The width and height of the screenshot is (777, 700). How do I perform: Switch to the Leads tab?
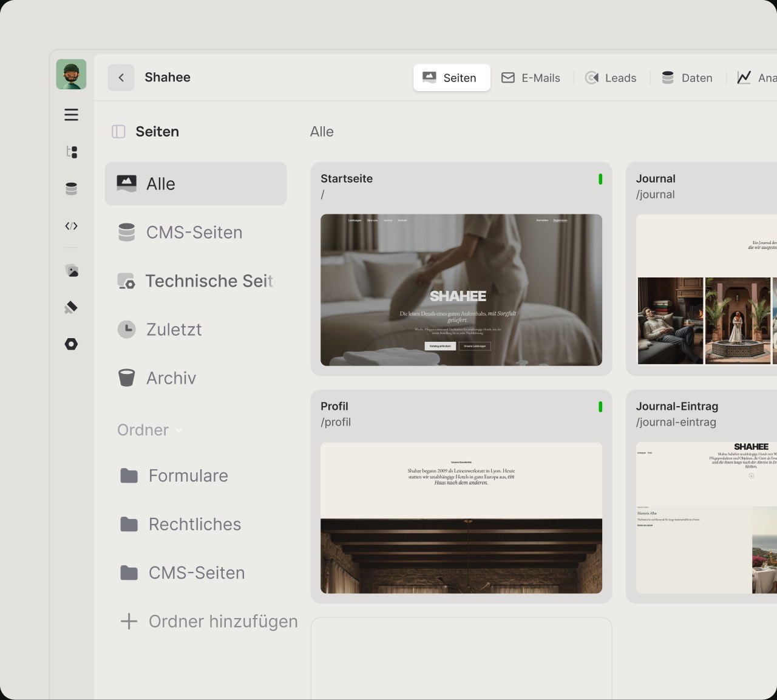tap(611, 78)
